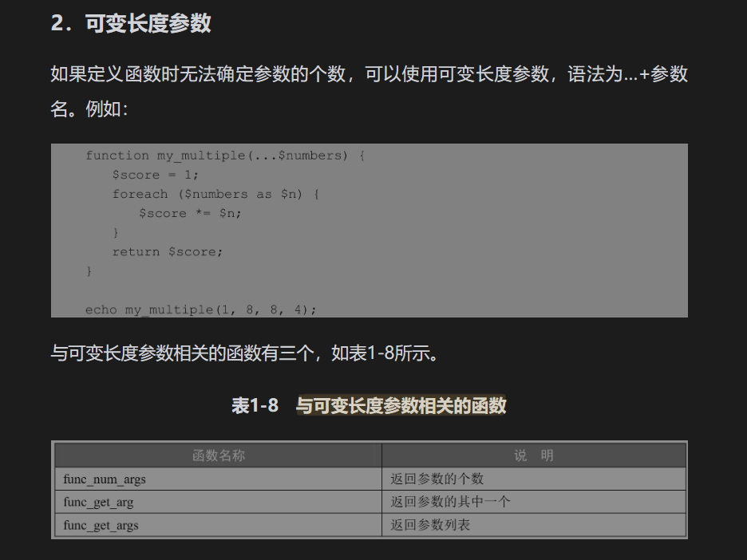The image size is (747, 560).
Task: Click the description 返回参数列表
Action: click(430, 525)
